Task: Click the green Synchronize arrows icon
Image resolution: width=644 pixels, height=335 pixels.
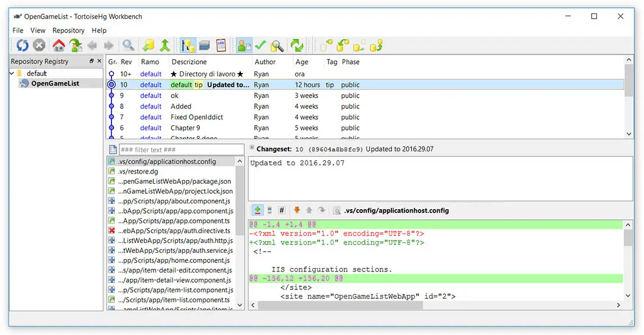Action: pyautogui.click(x=296, y=46)
